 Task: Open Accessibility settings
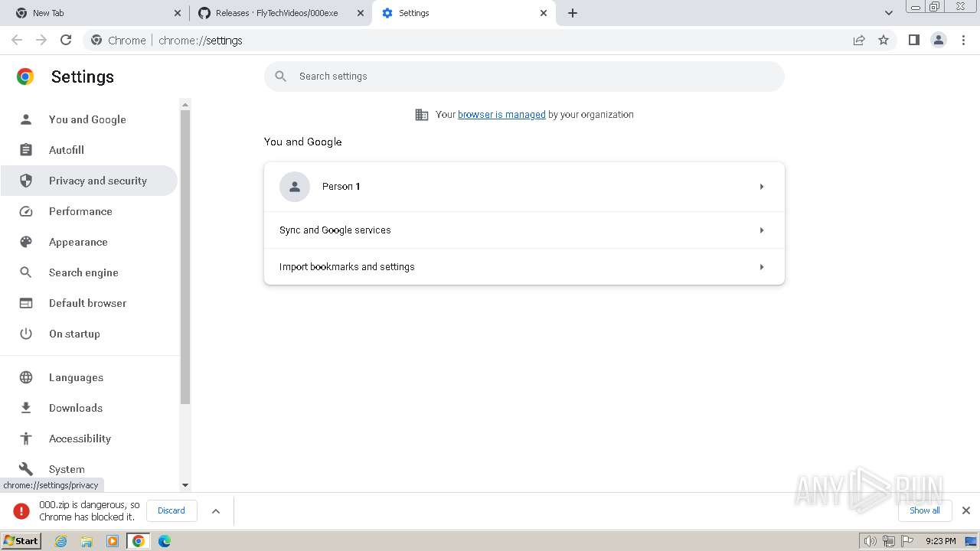[x=89, y=439]
